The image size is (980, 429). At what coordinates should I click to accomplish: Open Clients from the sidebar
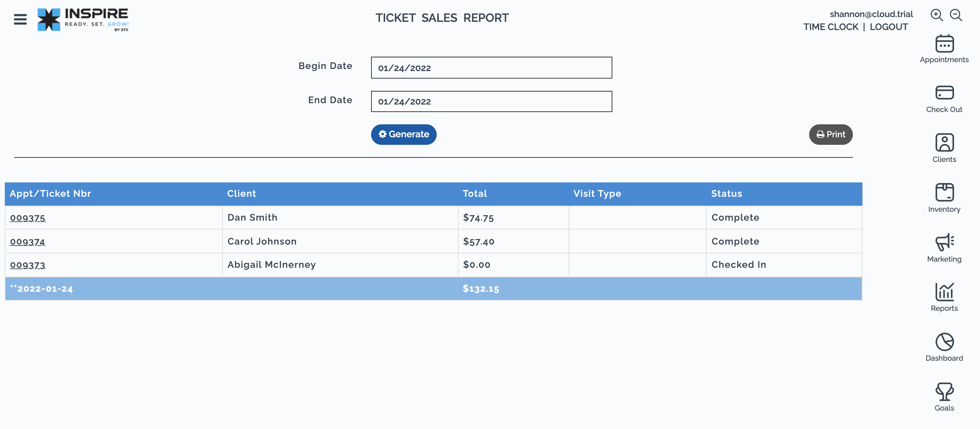click(x=944, y=149)
